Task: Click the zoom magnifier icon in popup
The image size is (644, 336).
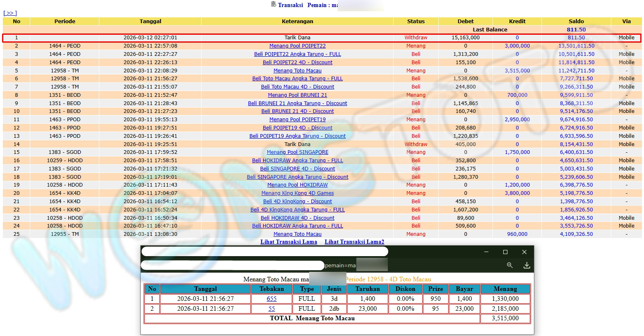Action: pyautogui.click(x=509, y=265)
